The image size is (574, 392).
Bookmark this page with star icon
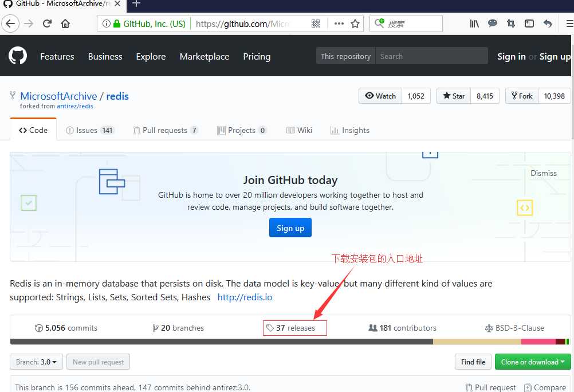coord(355,24)
